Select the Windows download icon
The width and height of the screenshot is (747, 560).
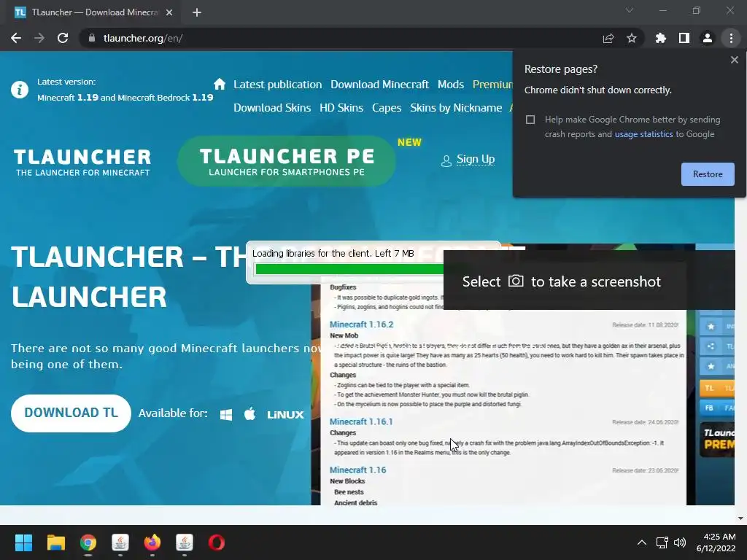click(x=226, y=414)
